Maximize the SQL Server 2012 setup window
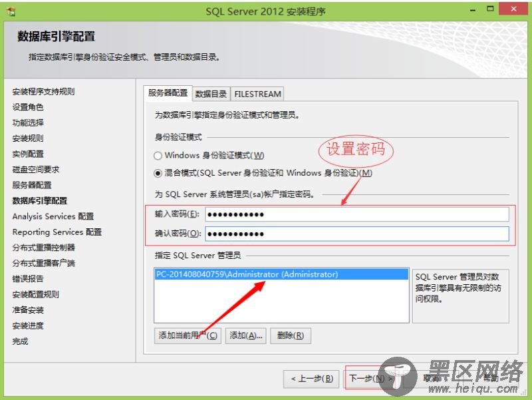The image size is (532, 400). click(x=490, y=9)
